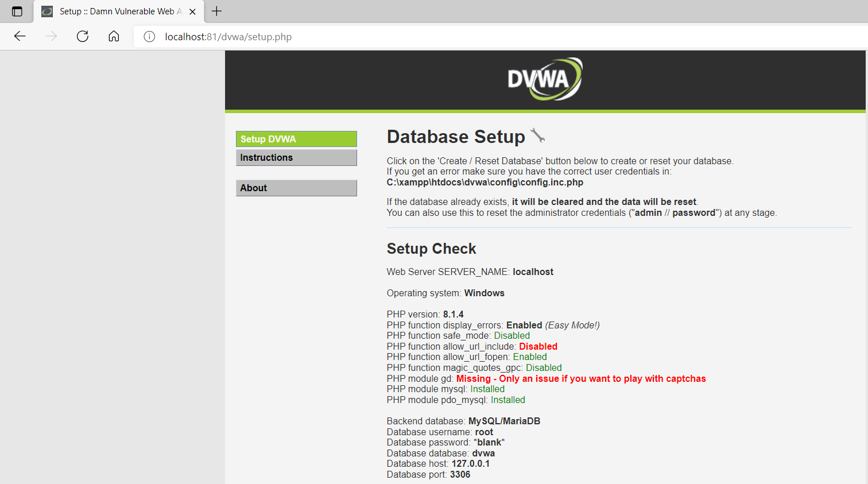This screenshot has width=868, height=484.
Task: Click the green DVWA banner stripe
Action: click(544, 109)
